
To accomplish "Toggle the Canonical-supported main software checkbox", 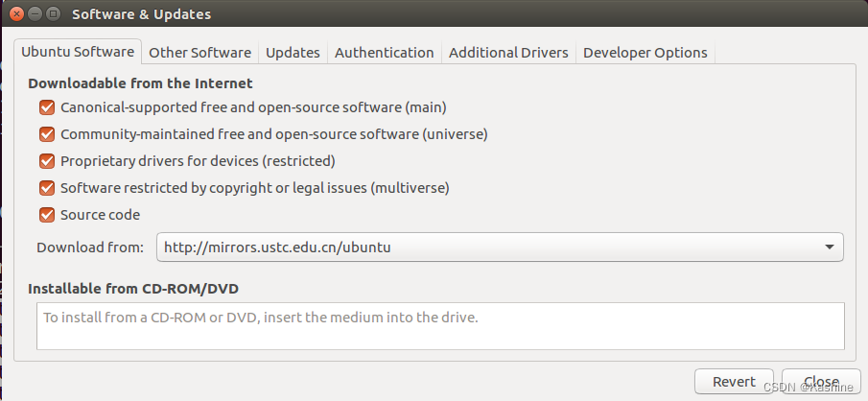I will click(46, 107).
